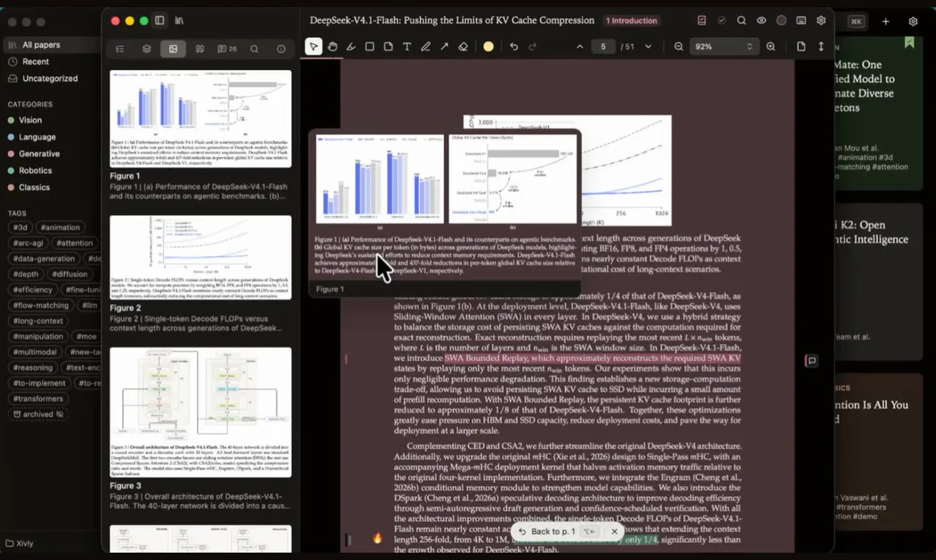Go to the next page with down chevron
This screenshot has width=936, height=560.
point(648,46)
